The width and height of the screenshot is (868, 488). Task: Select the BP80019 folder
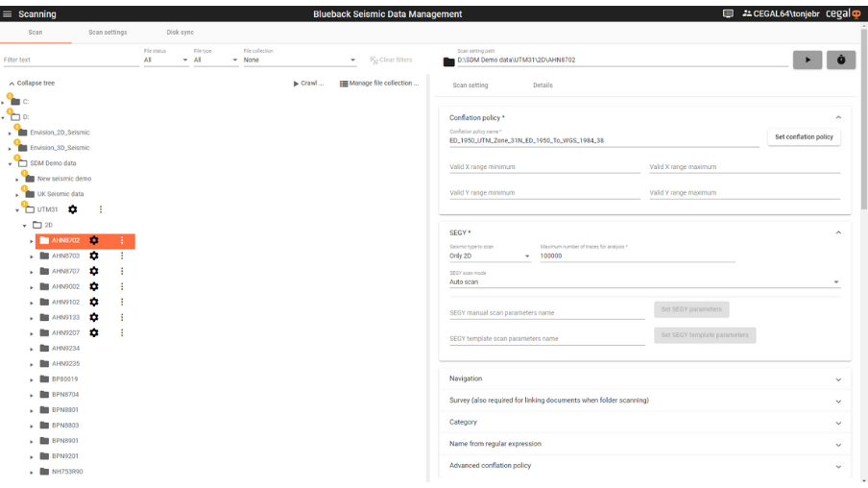[64, 378]
